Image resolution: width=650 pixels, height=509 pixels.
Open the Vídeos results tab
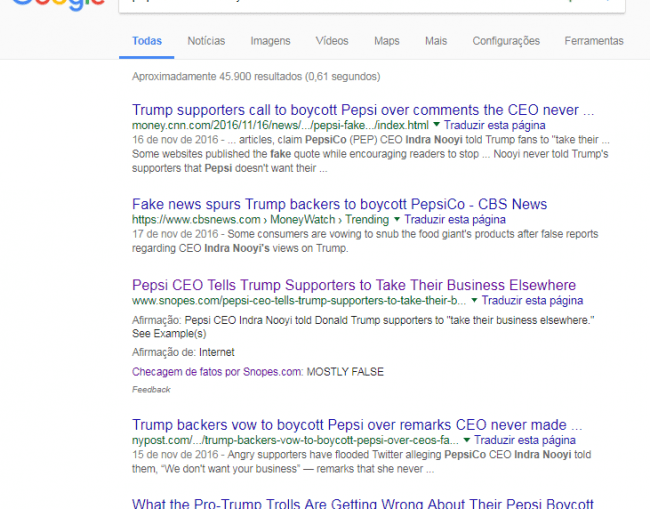332,41
